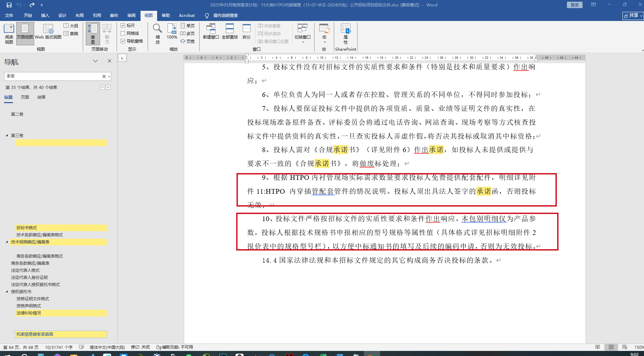Image resolution: width=644 pixels, height=356 pixels.
Task: Click the 共享 share button
Action: click(x=633, y=16)
